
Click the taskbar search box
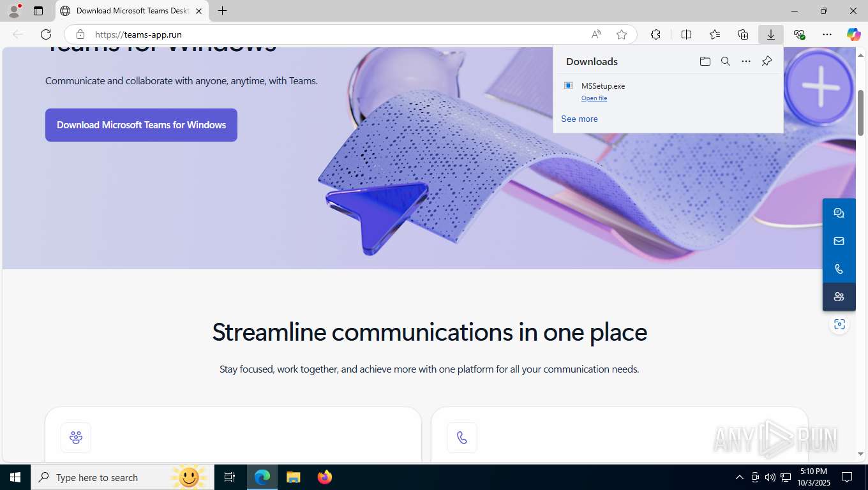pos(121,477)
